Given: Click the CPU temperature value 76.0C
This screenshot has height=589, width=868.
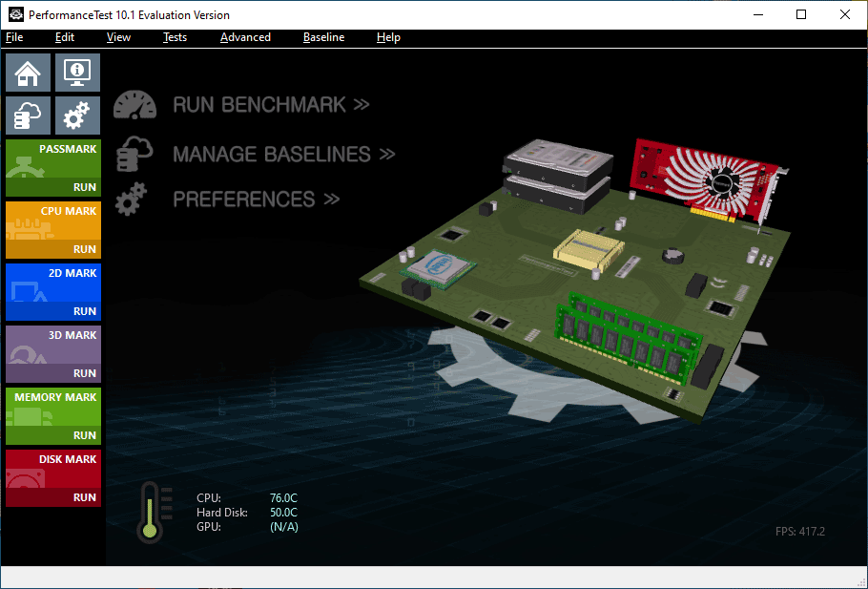Looking at the screenshot, I should (x=283, y=498).
